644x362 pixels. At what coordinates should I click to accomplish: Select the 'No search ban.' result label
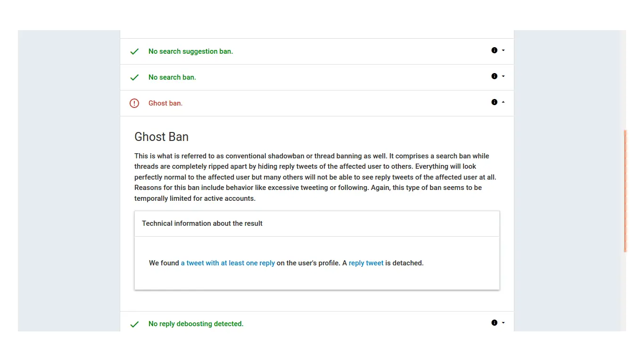click(x=172, y=77)
